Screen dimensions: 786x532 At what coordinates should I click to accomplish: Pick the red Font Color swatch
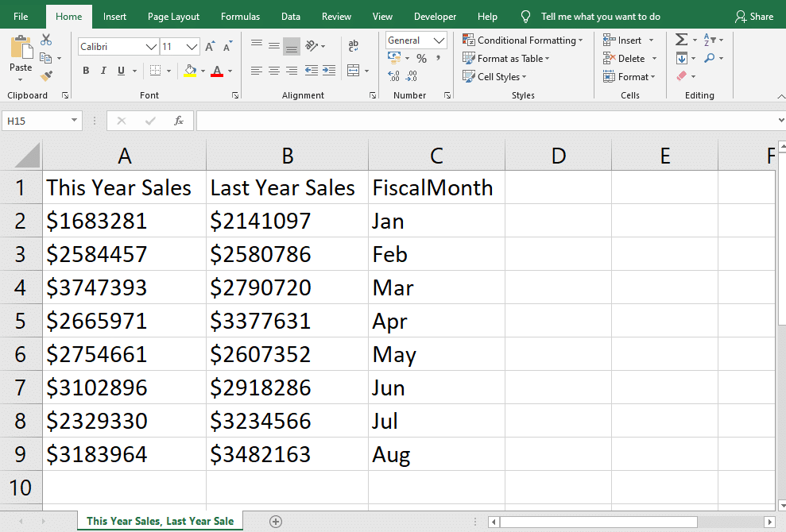(x=218, y=73)
